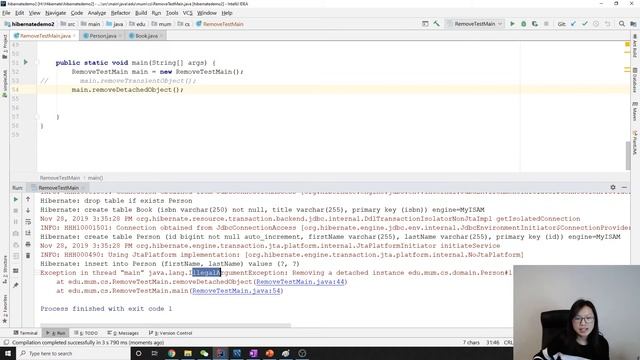640x360 pixels.
Task: Open the File menu
Action: pyautogui.click(x=6, y=13)
